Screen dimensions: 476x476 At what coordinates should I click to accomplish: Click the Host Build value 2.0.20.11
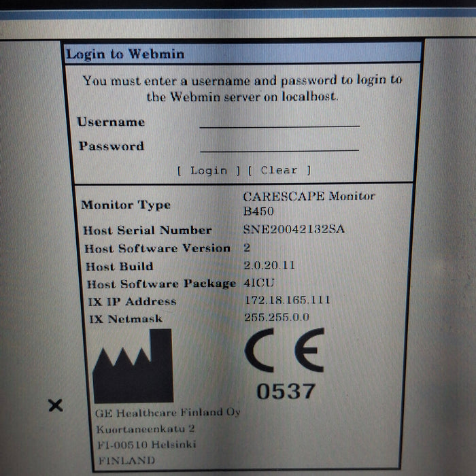tap(269, 265)
